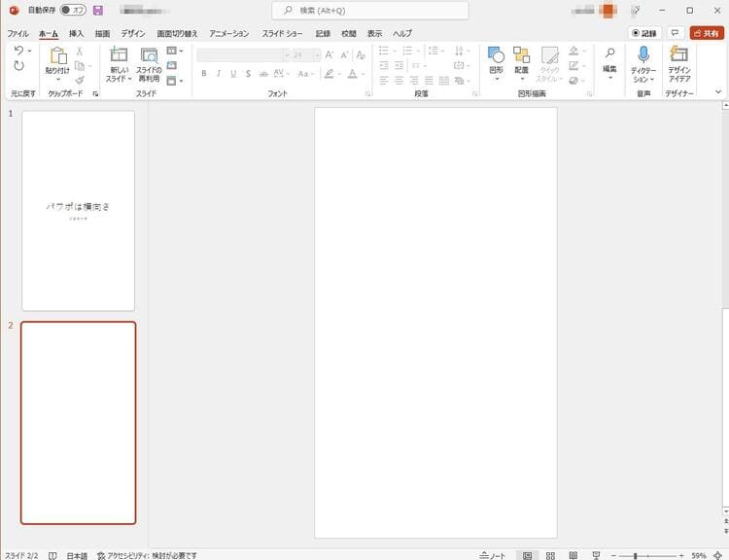The image size is (729, 560).
Task: Click the Editing magnifier icon
Action: [610, 52]
